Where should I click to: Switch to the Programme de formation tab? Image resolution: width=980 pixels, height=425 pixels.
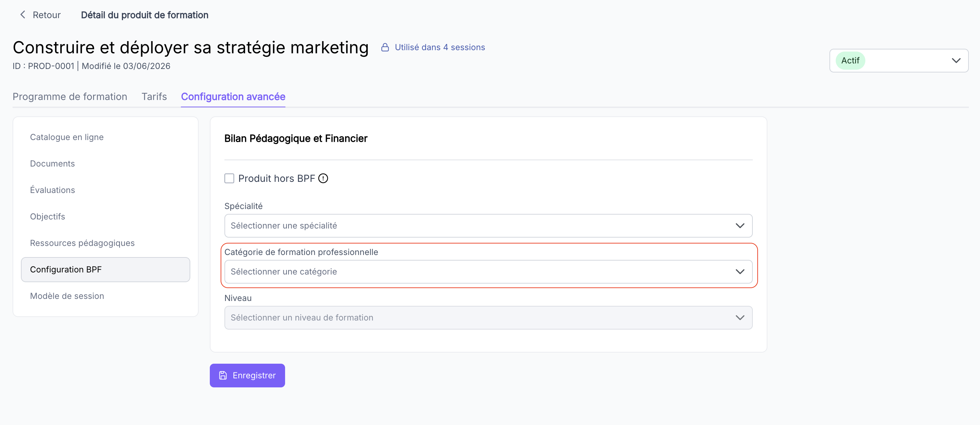pos(70,96)
